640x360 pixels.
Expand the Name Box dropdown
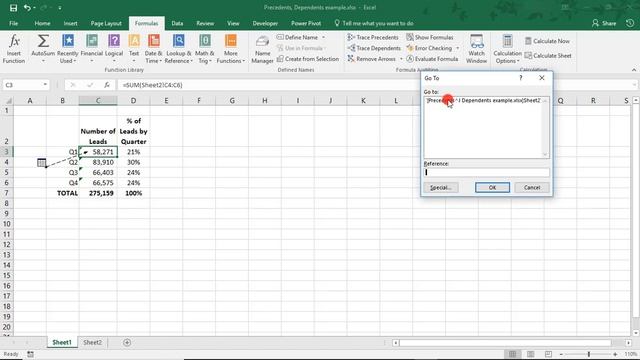(45, 85)
